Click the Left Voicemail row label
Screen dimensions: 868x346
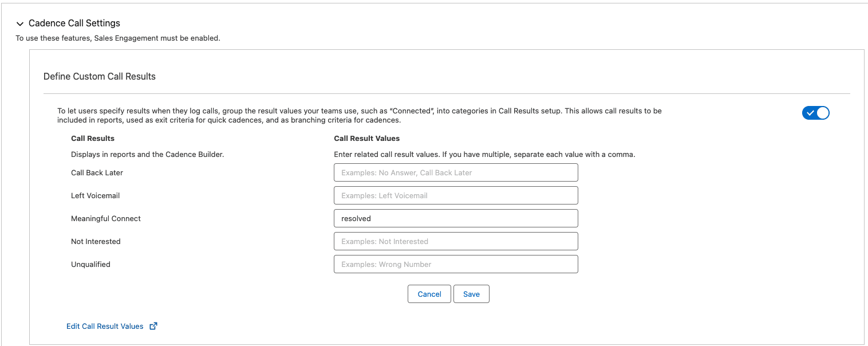[95, 195]
